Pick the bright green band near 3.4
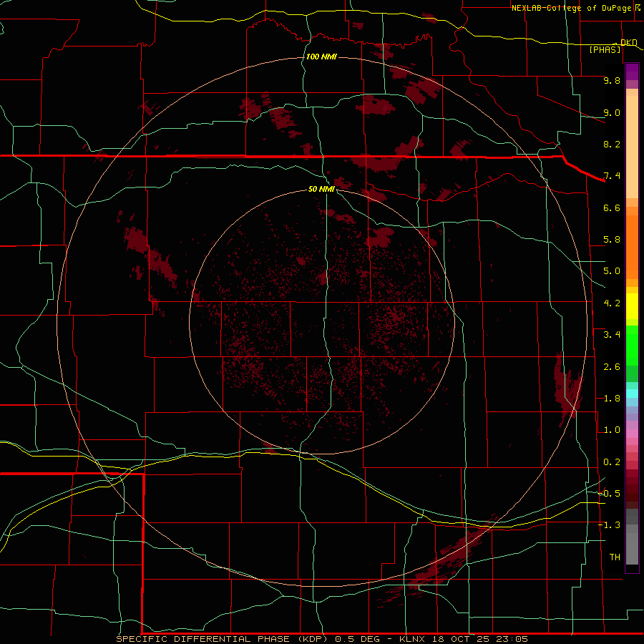644x644 pixels. click(x=632, y=346)
